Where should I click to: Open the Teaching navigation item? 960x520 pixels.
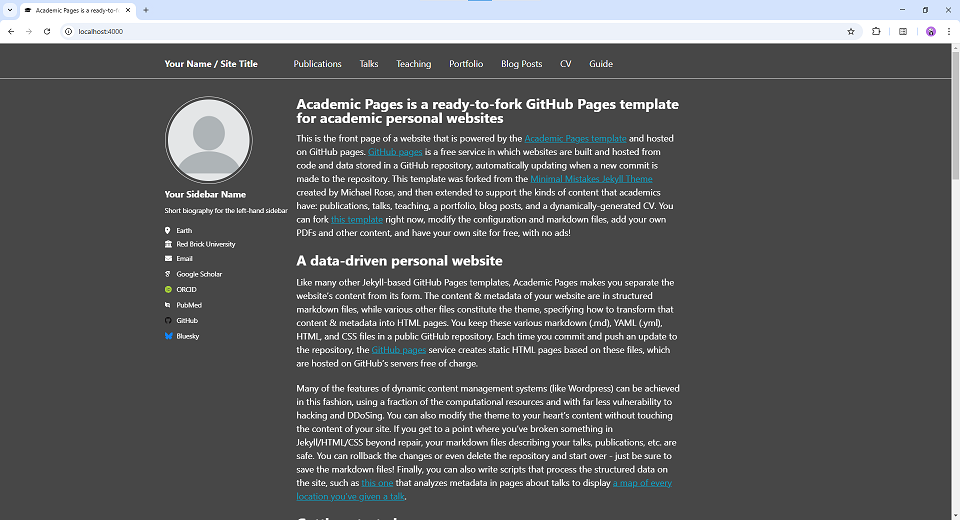pos(413,64)
